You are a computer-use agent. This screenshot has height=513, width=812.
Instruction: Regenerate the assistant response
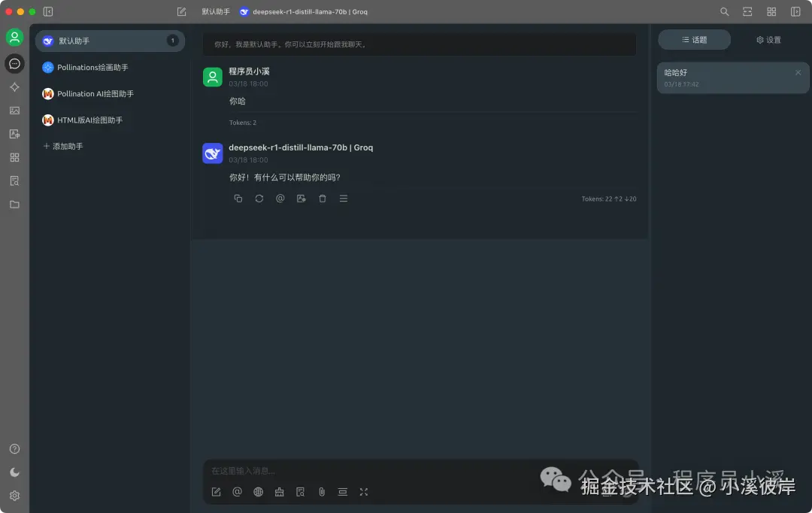pyautogui.click(x=259, y=198)
